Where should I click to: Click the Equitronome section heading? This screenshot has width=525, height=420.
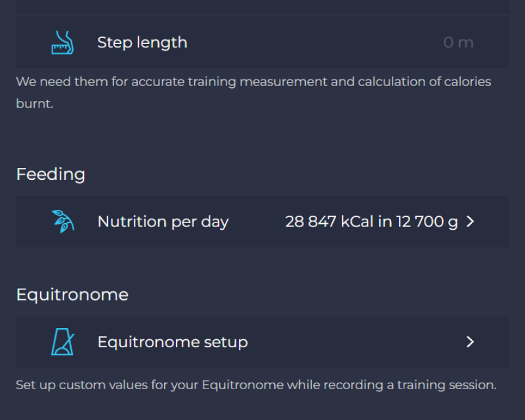(72, 295)
